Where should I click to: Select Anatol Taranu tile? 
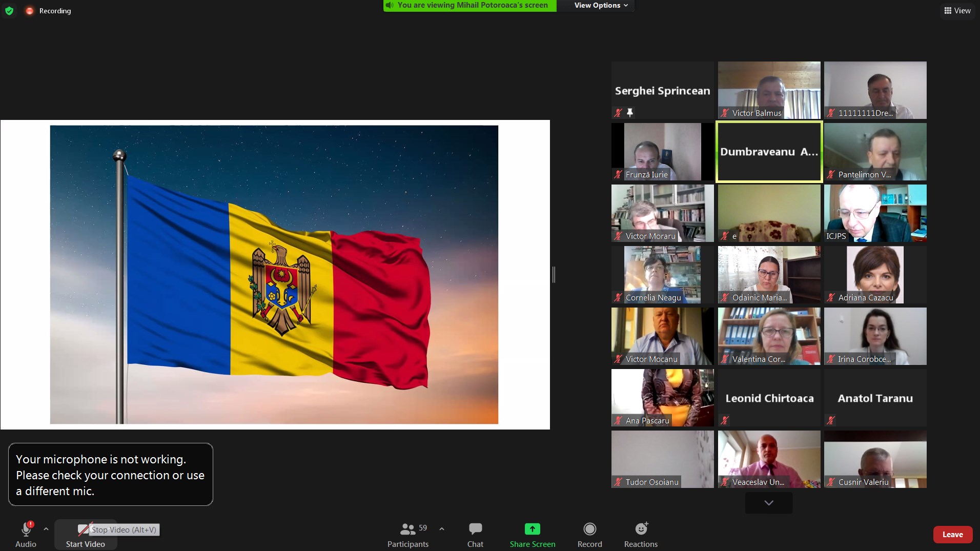(875, 398)
